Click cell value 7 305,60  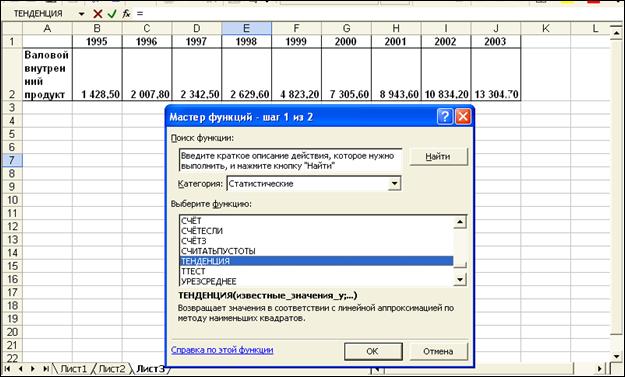346,75
